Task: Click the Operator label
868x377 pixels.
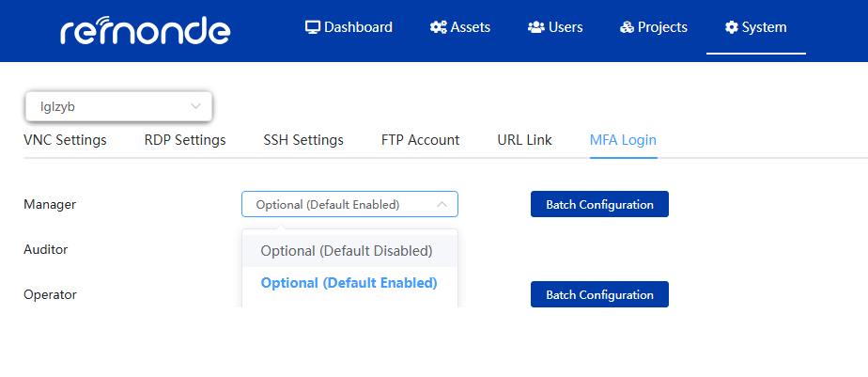Action: pyautogui.click(x=50, y=294)
